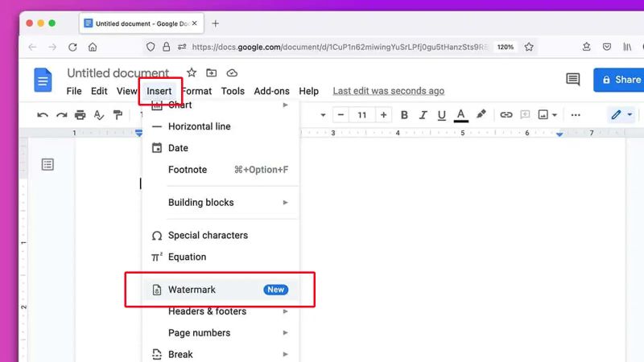The image size is (644, 362).
Task: Open the Add-ons menu
Action: [271, 91]
